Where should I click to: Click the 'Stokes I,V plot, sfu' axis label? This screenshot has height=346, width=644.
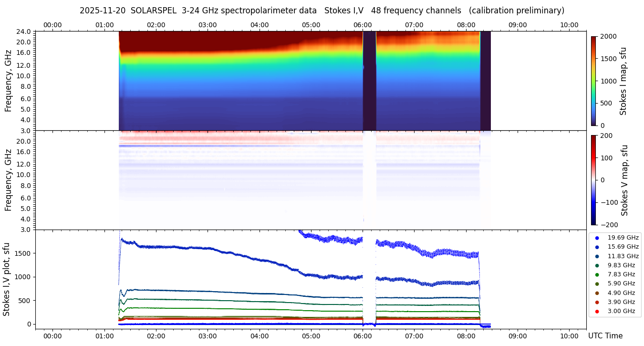pyautogui.click(x=7, y=279)
